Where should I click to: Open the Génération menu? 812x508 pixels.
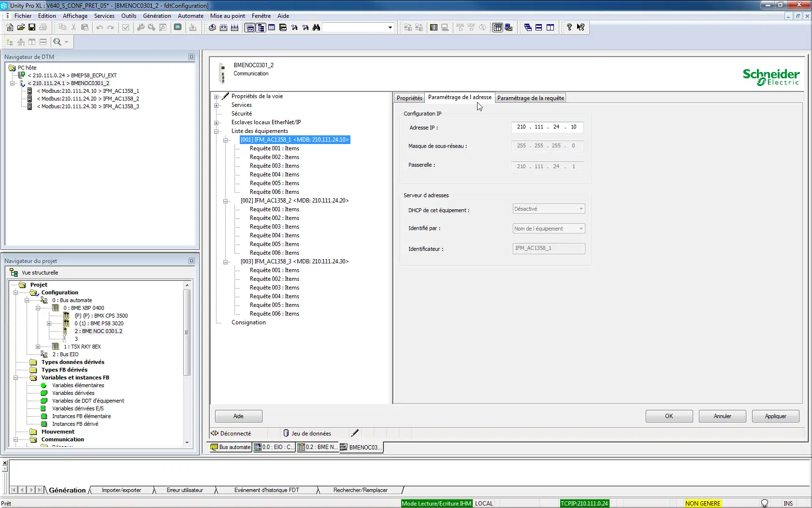tap(157, 16)
